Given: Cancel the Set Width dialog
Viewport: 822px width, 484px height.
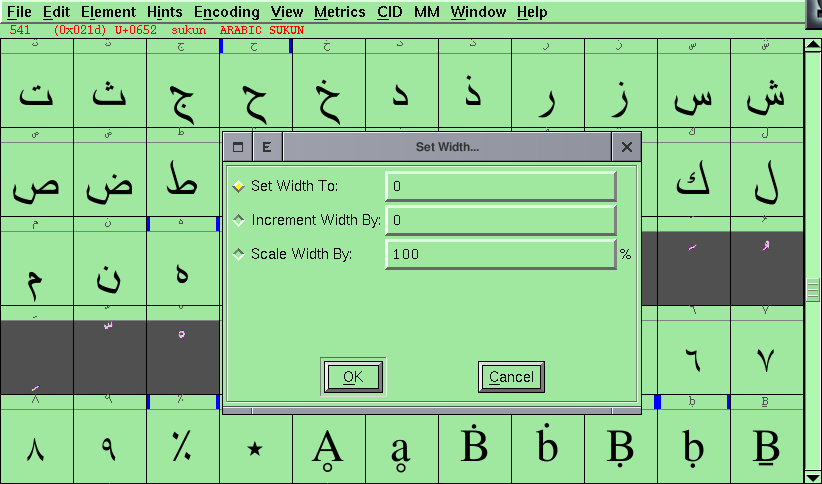Looking at the screenshot, I should pos(511,377).
